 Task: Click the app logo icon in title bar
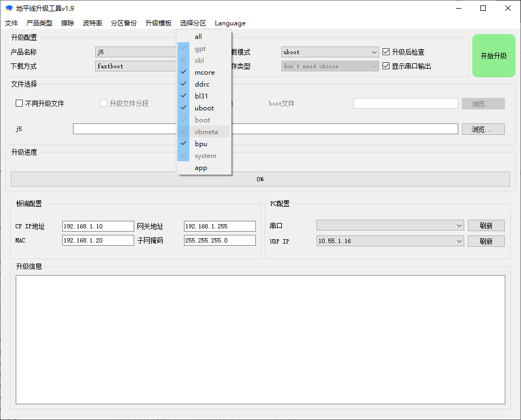click(9, 8)
